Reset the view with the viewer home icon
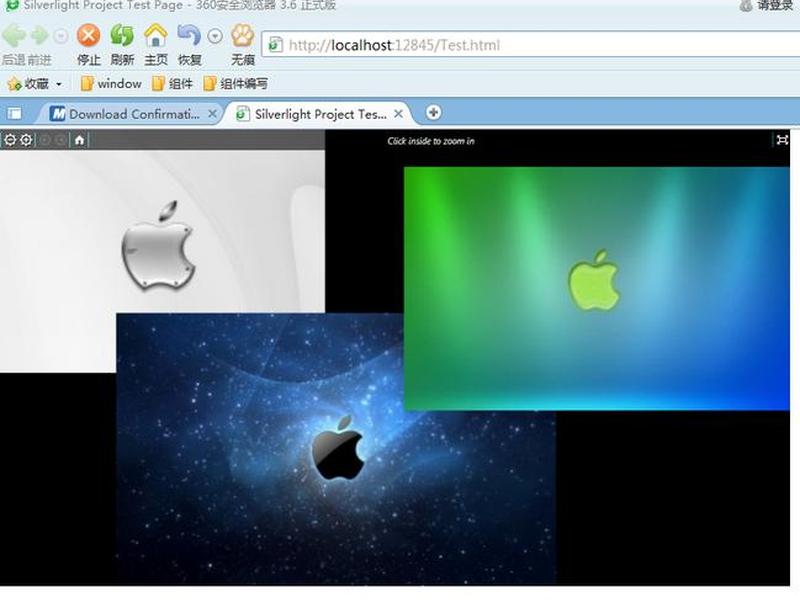 pos(80,140)
